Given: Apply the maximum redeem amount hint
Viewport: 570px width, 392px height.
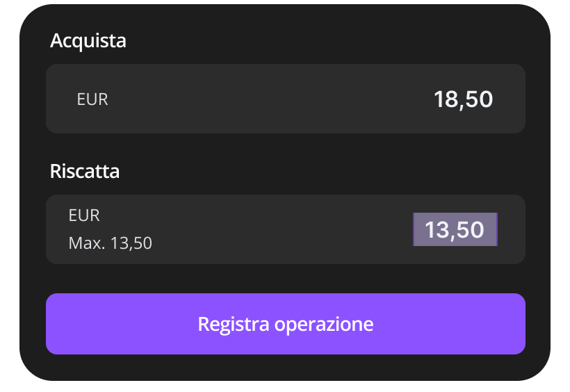Looking at the screenshot, I should click(x=110, y=243).
